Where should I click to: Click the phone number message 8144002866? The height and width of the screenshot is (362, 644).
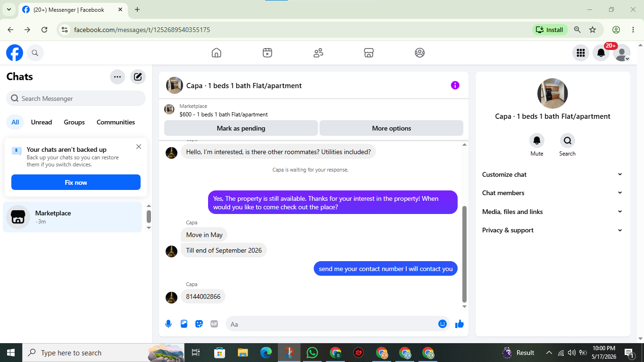point(203,296)
